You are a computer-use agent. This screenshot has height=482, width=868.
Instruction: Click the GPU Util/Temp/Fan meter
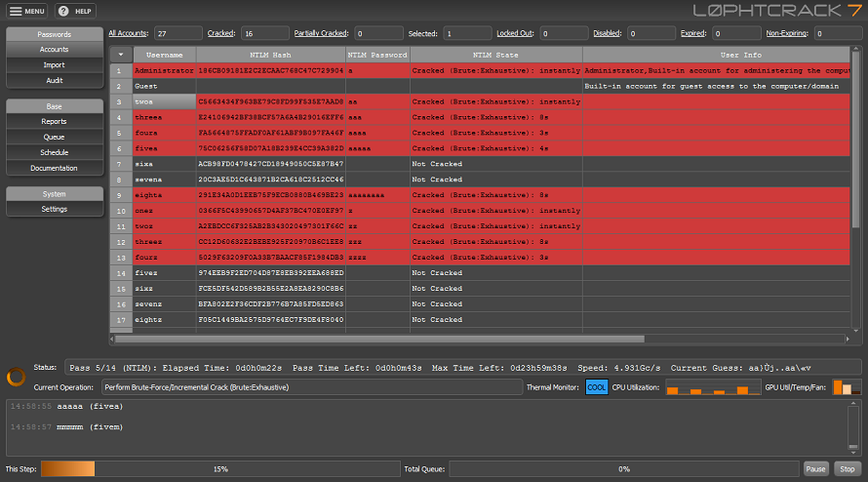(x=847, y=387)
